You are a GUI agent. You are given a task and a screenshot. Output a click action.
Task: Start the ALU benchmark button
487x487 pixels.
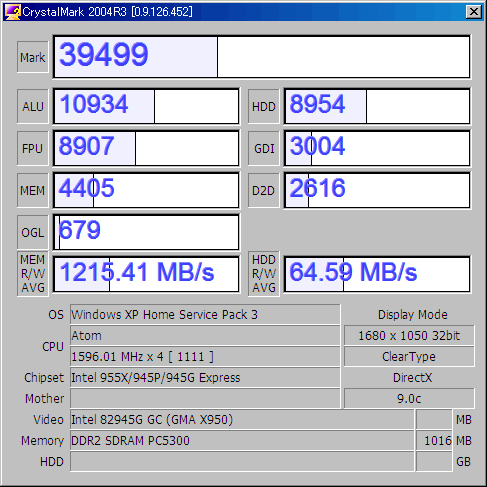click(x=33, y=106)
